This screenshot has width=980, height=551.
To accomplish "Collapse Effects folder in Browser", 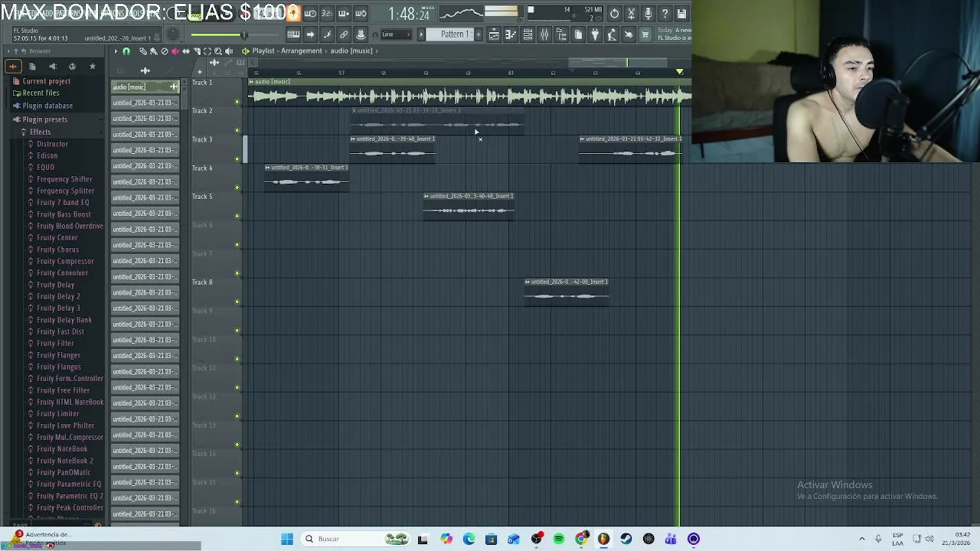I will pyautogui.click(x=40, y=132).
